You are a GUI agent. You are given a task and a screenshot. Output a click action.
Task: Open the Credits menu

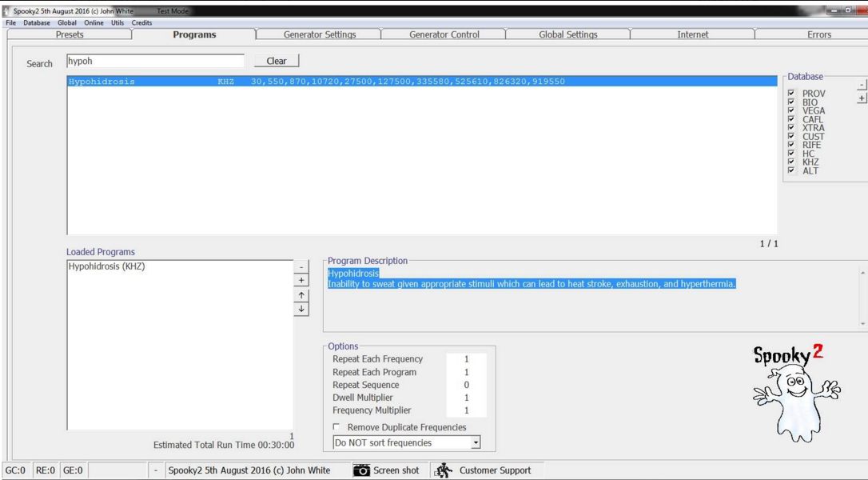pyautogui.click(x=141, y=22)
